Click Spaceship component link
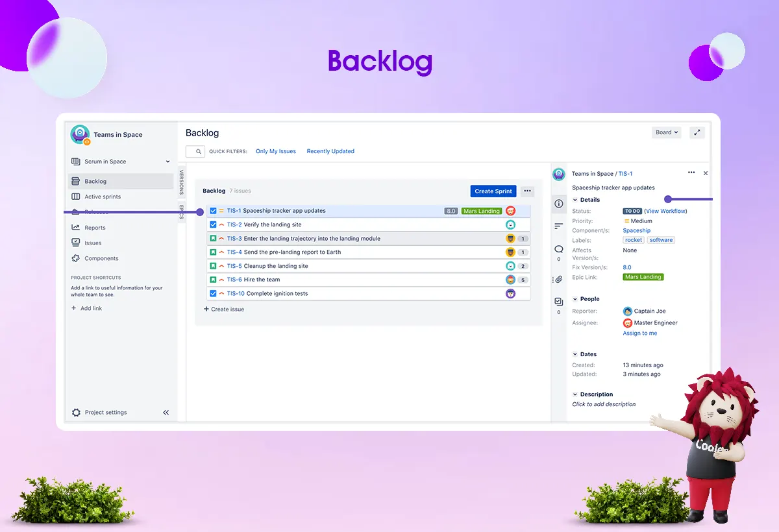This screenshot has height=532, width=779. pyautogui.click(x=637, y=230)
